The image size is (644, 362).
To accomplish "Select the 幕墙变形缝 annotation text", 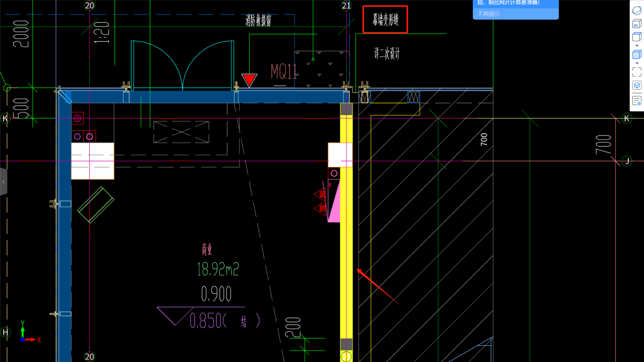I will pos(385,20).
